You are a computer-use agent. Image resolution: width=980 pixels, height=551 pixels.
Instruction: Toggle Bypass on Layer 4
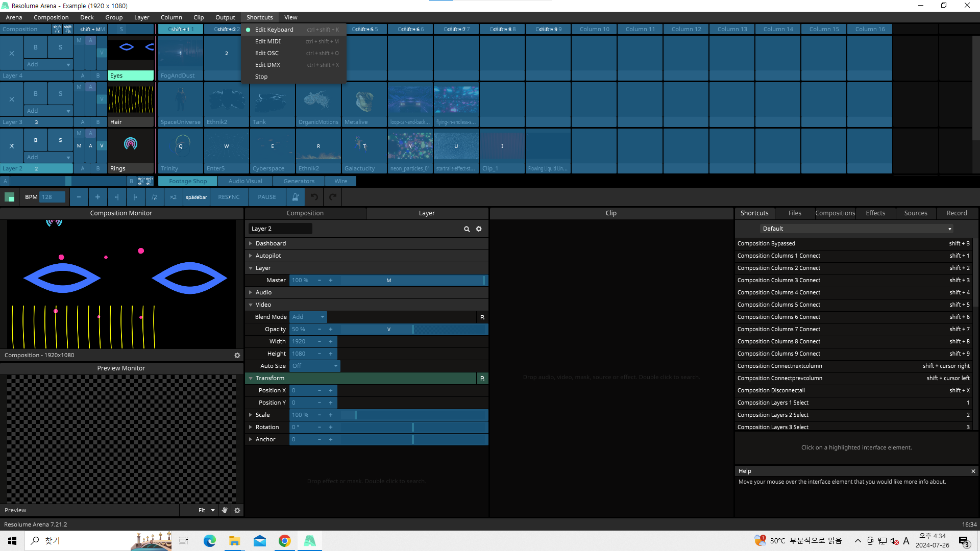point(35,47)
